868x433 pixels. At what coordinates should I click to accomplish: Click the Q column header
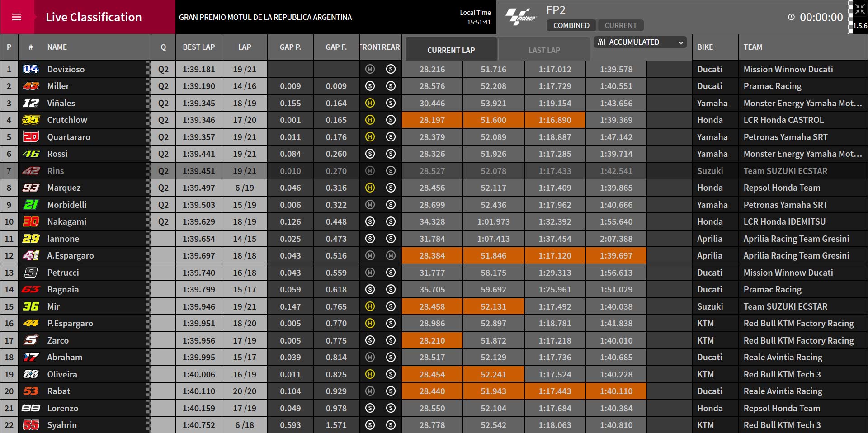pos(163,47)
